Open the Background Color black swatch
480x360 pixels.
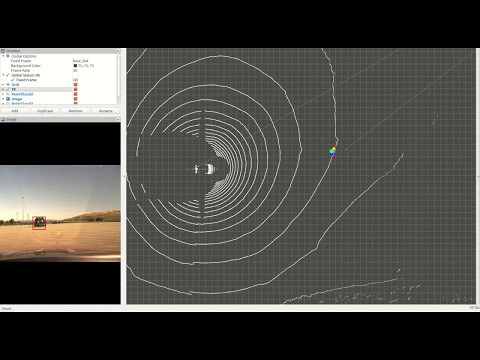(x=75, y=66)
